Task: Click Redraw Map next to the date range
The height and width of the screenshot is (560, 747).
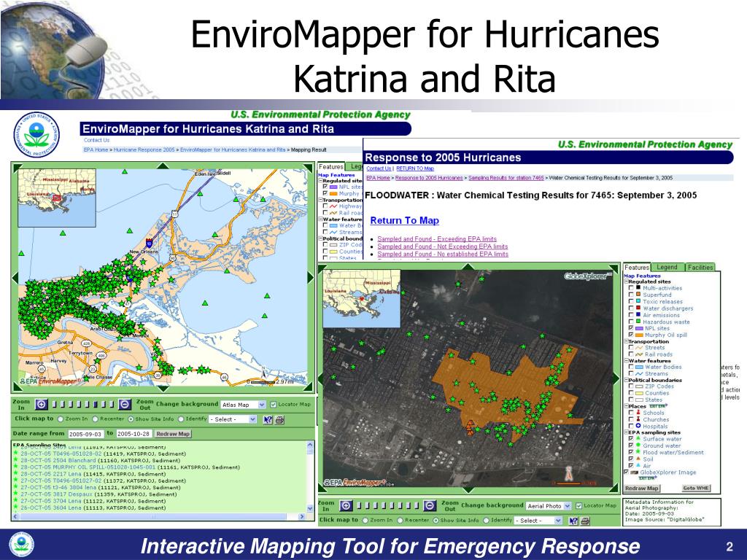Action: (x=173, y=434)
